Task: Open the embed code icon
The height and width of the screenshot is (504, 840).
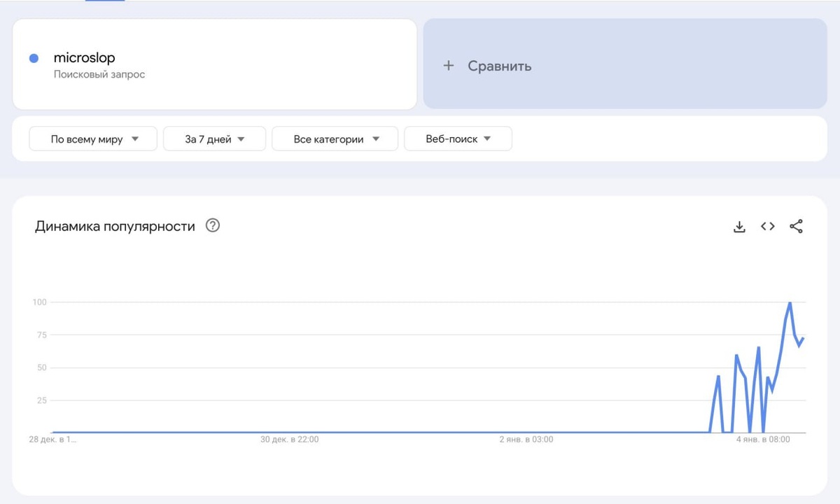Action: pyautogui.click(x=768, y=226)
